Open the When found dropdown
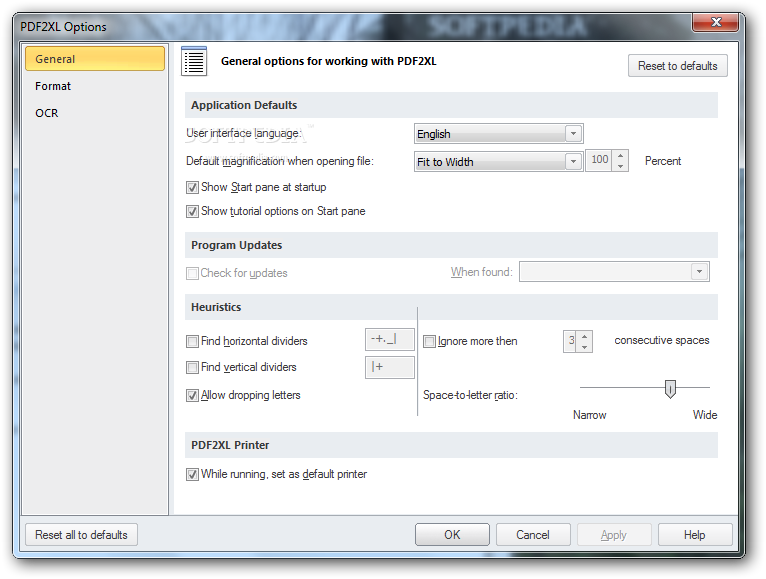The width and height of the screenshot is (766, 579). pos(614,272)
